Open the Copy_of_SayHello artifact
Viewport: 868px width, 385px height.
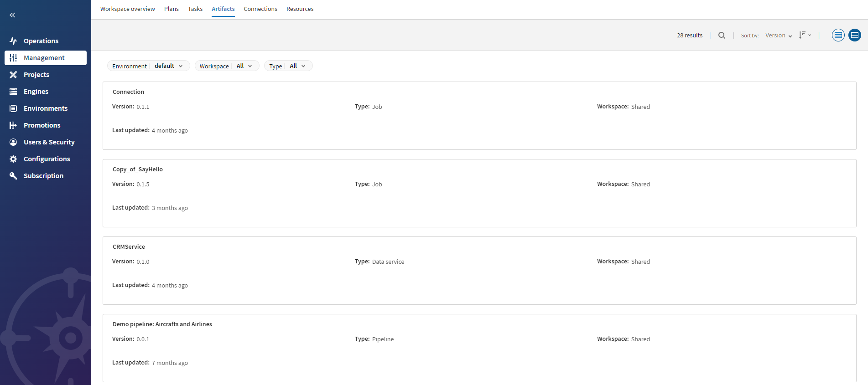point(138,169)
